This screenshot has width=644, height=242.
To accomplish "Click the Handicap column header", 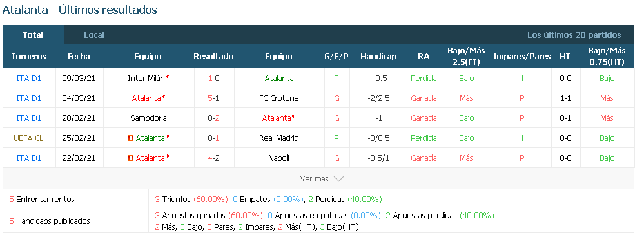I will coord(378,56).
